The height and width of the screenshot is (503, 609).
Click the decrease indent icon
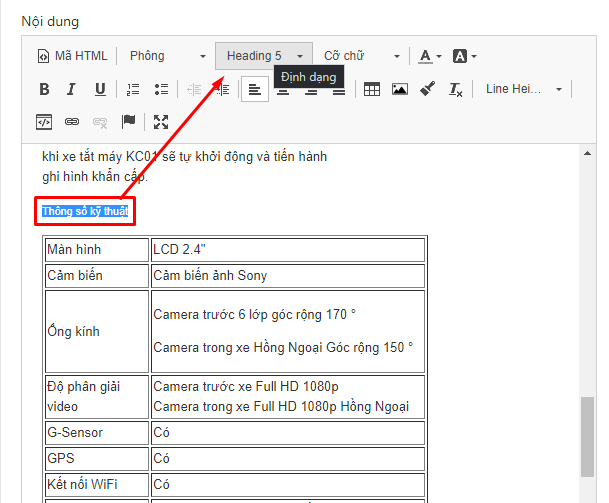194,89
